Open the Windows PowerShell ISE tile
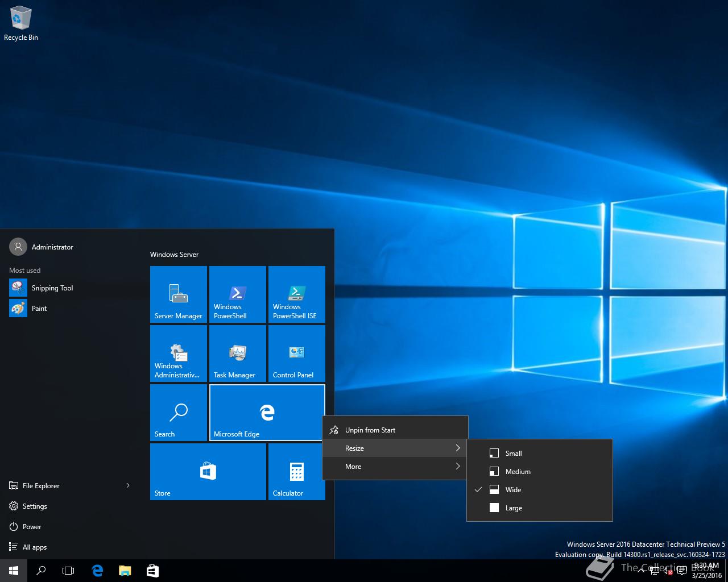728x582 pixels. pyautogui.click(x=297, y=294)
